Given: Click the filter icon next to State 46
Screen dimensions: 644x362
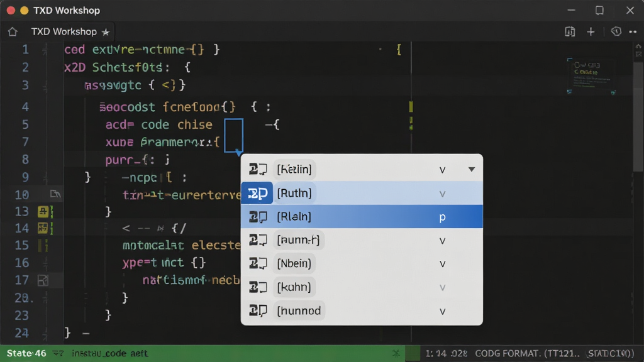Looking at the screenshot, I should click(58, 353).
